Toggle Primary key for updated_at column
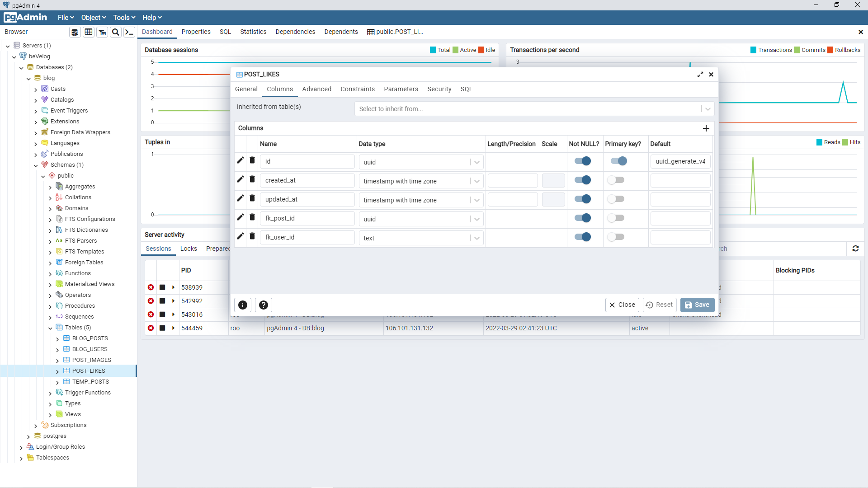The height and width of the screenshot is (488, 868). [x=616, y=199]
